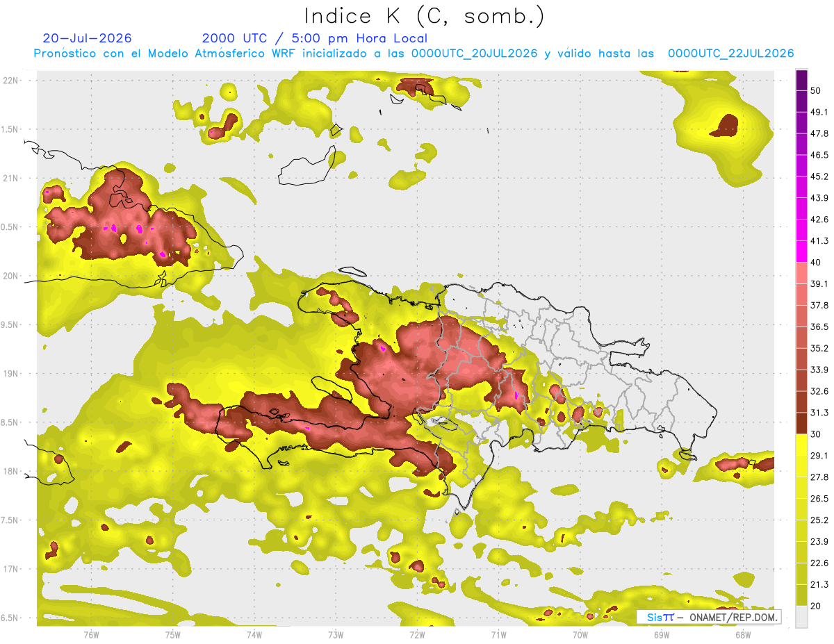Select the '75W' longitude axis label

click(172, 634)
